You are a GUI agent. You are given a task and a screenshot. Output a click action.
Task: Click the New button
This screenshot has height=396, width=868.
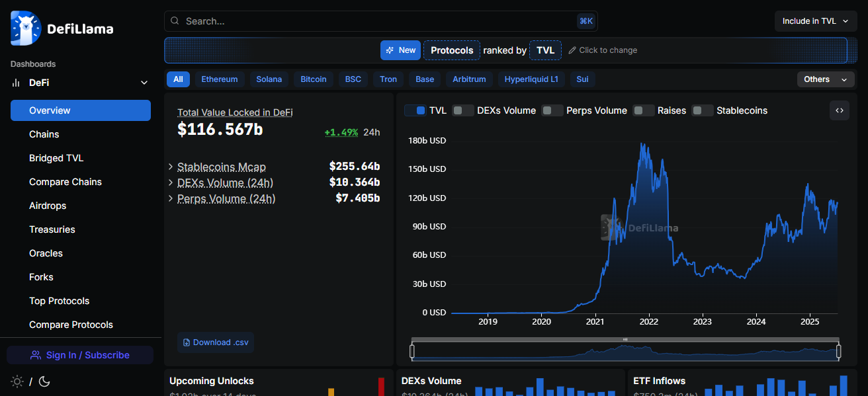(400, 50)
